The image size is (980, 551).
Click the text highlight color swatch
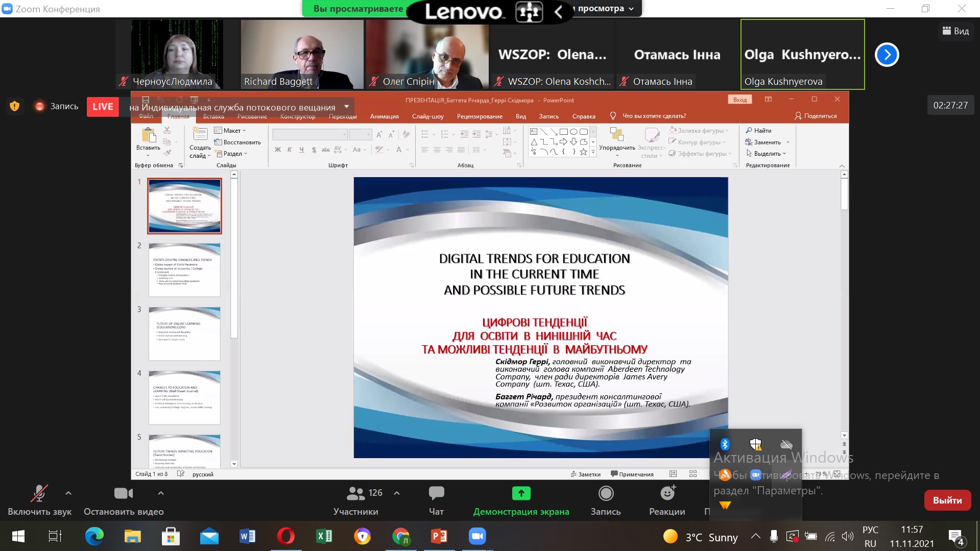point(379,150)
